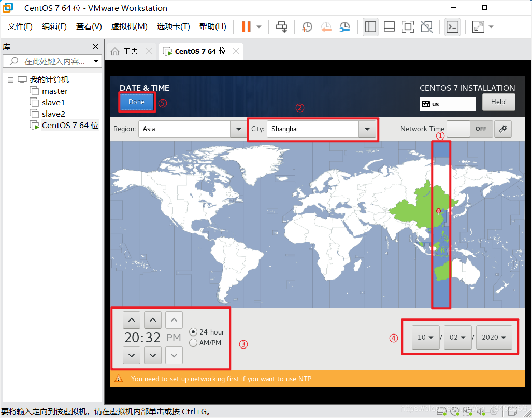Click the blue Done button
Screen dimensions: 532x418
(x=136, y=102)
